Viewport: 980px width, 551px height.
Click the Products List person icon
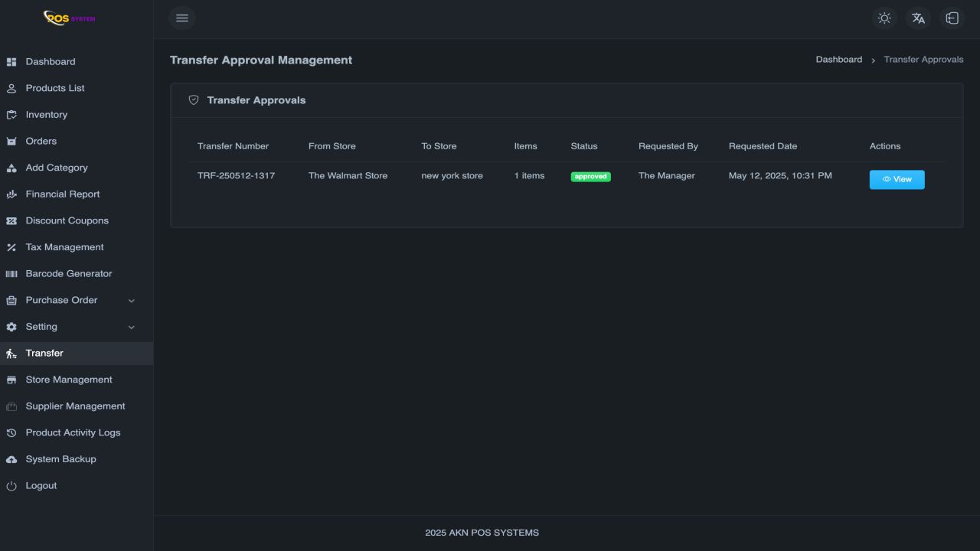point(11,89)
